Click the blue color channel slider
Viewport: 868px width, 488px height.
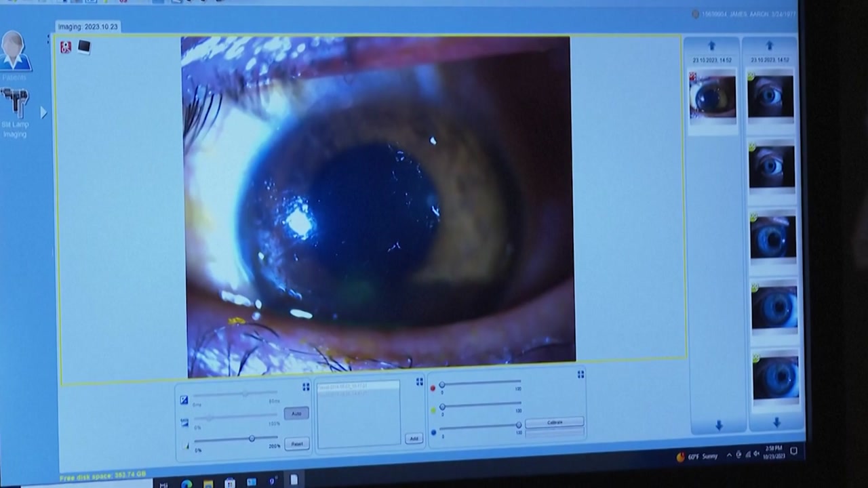(x=479, y=426)
